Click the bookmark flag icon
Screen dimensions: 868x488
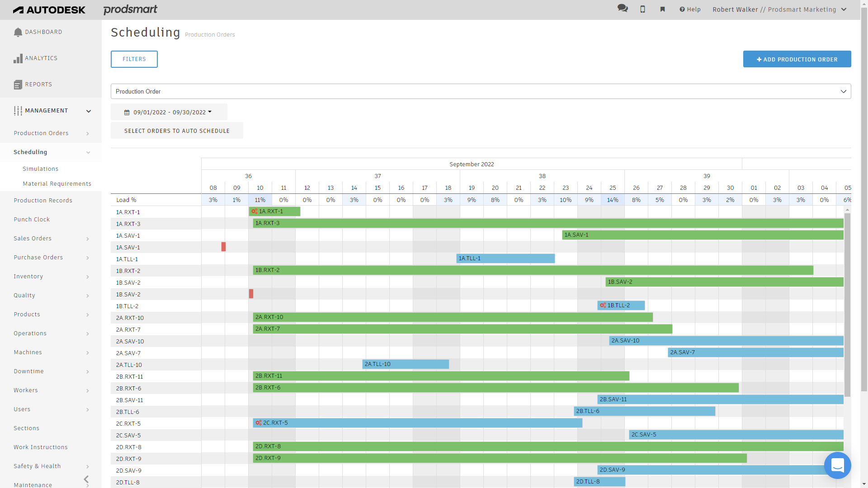[x=662, y=9]
